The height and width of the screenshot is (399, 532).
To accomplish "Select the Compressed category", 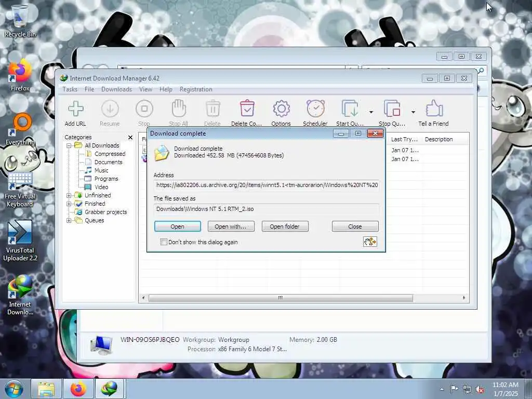I will click(110, 154).
